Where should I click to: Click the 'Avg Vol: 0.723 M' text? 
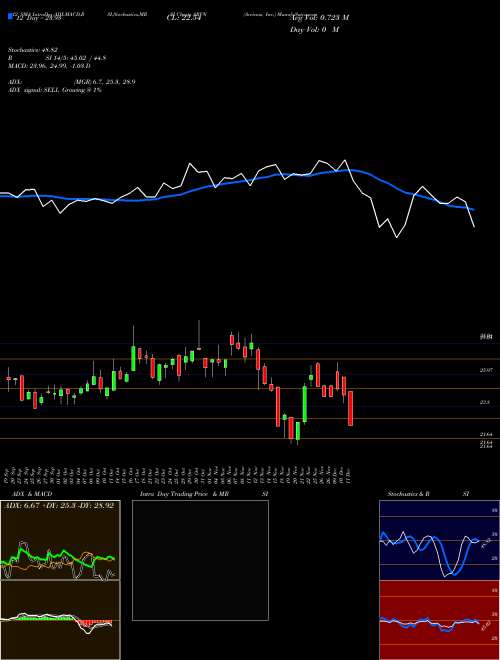point(320,18)
